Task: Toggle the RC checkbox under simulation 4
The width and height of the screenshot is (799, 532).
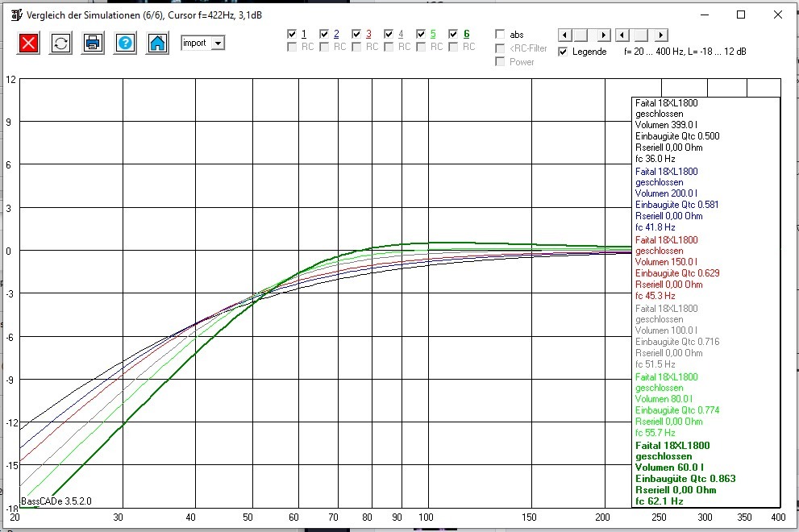Action: pos(389,47)
